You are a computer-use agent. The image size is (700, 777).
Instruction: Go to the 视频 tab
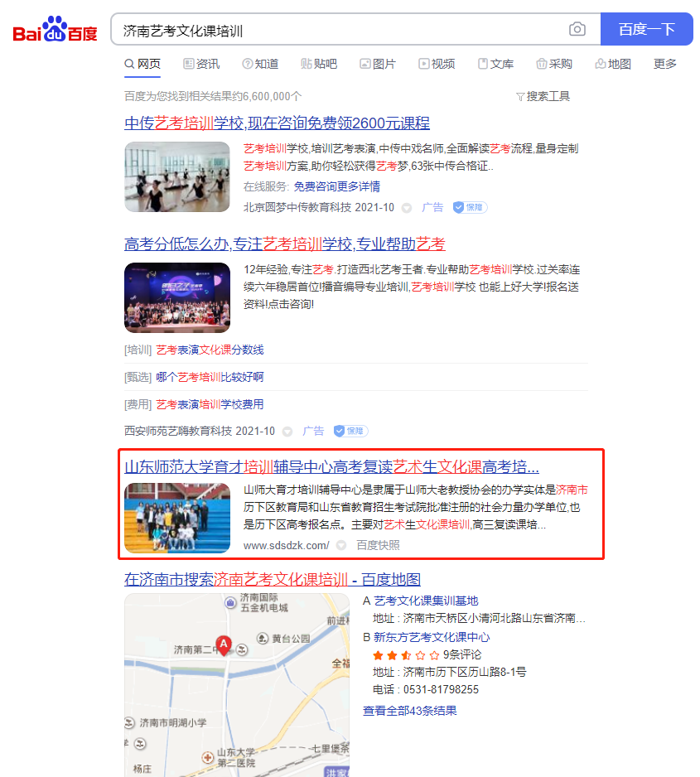tap(437, 64)
